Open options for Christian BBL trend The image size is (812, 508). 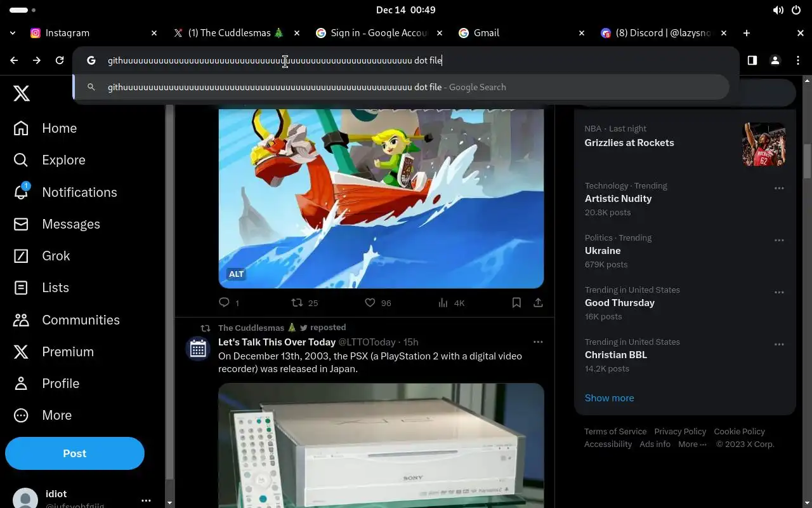tap(779, 345)
